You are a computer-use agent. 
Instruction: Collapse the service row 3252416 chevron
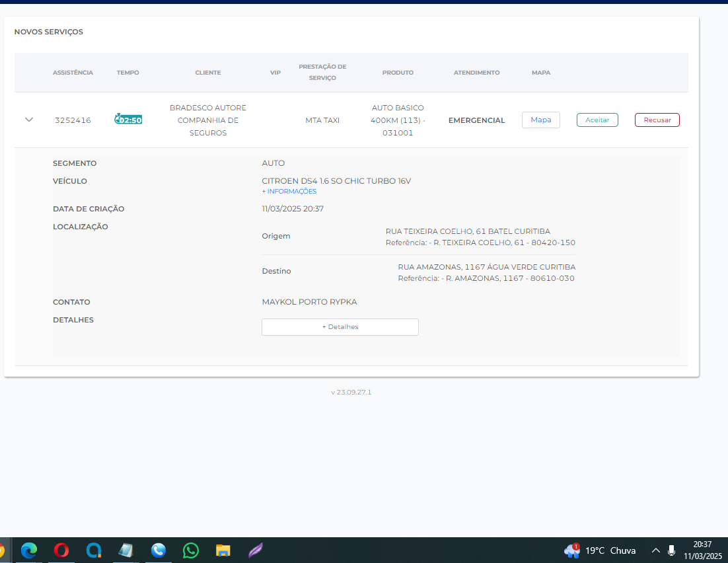click(x=28, y=120)
